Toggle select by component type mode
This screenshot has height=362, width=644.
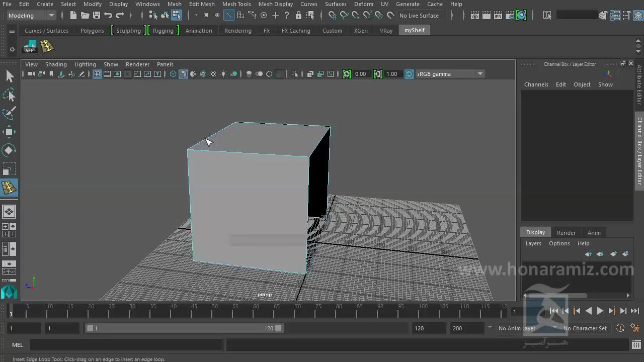point(177,16)
